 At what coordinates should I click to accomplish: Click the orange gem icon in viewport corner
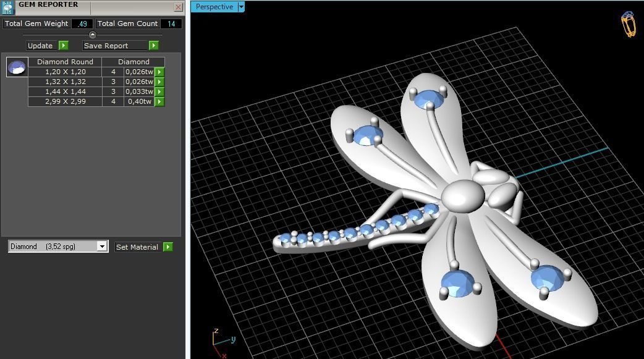pyautogui.click(x=629, y=25)
